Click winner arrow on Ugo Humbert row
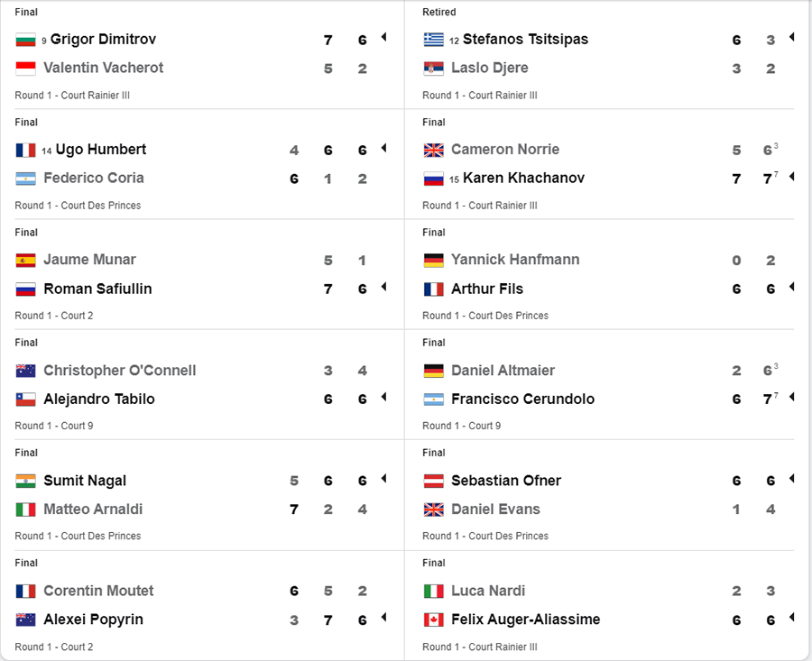The height and width of the screenshot is (661, 812). (383, 148)
